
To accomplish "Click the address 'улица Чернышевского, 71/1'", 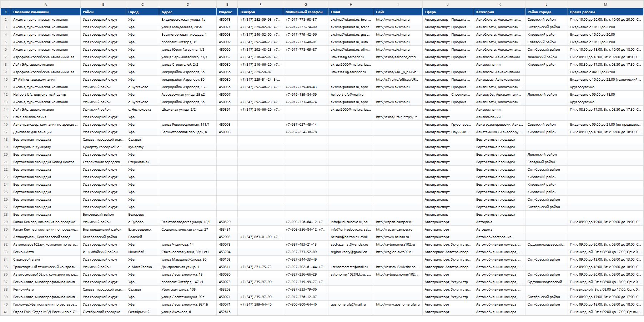I will (x=188, y=57).
